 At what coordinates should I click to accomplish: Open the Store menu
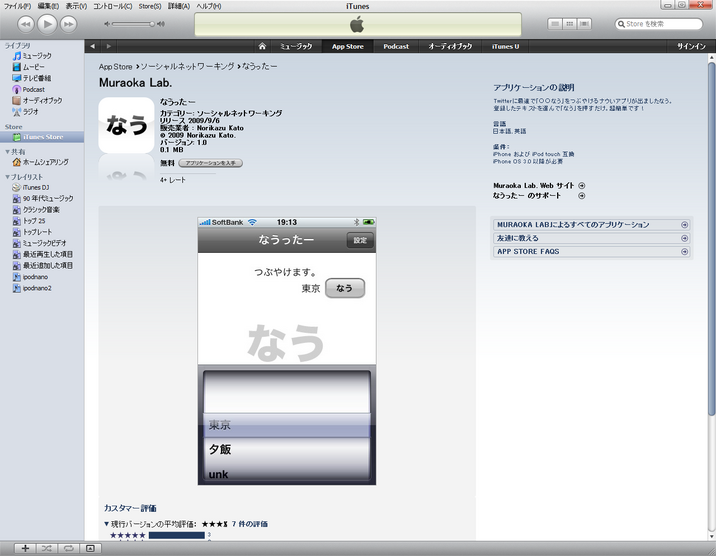(150, 6)
